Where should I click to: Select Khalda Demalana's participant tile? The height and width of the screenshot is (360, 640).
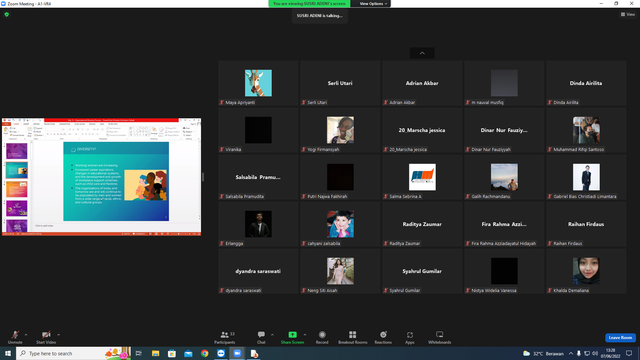point(586,271)
